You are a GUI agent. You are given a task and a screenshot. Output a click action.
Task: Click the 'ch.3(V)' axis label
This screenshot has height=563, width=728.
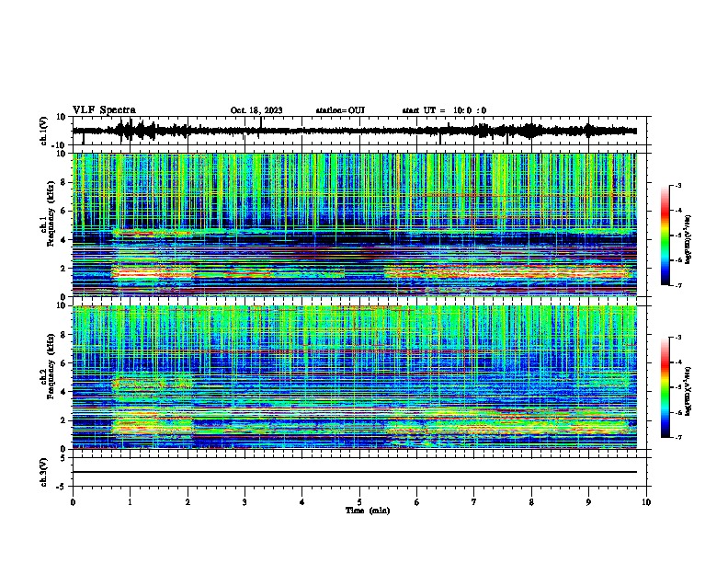click(x=44, y=472)
